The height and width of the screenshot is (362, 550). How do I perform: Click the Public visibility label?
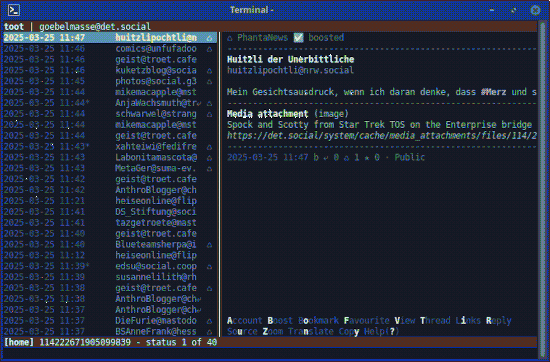pyautogui.click(x=410, y=157)
